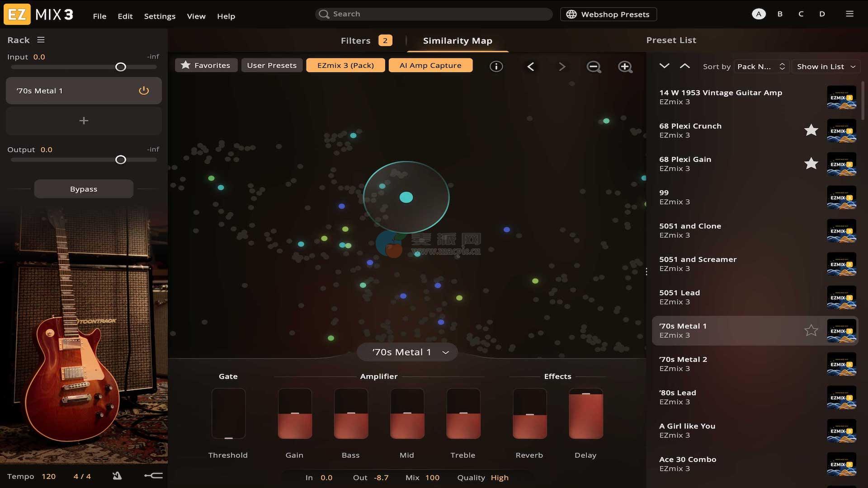Screen dimensions: 868x488
Task: Open the Sort by Pack Name dropdown
Action: point(761,66)
